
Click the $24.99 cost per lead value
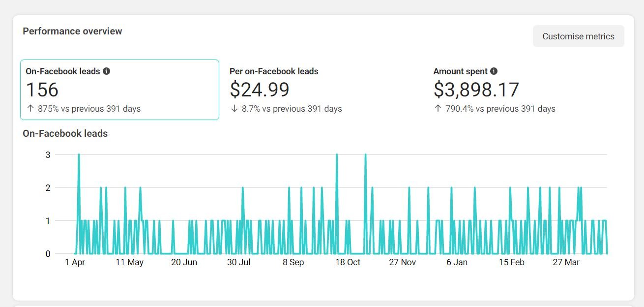tap(260, 90)
